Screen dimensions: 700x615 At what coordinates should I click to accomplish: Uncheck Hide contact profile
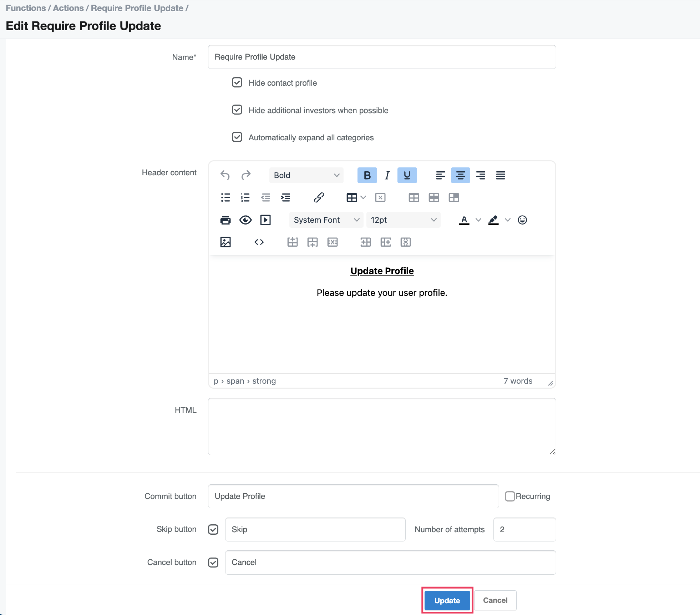point(237,83)
